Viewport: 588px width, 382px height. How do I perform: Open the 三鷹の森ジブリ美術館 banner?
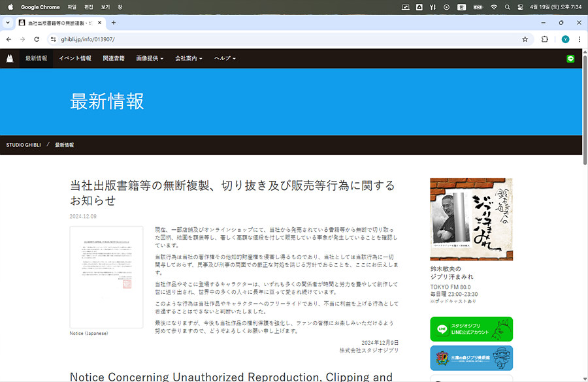coord(471,358)
